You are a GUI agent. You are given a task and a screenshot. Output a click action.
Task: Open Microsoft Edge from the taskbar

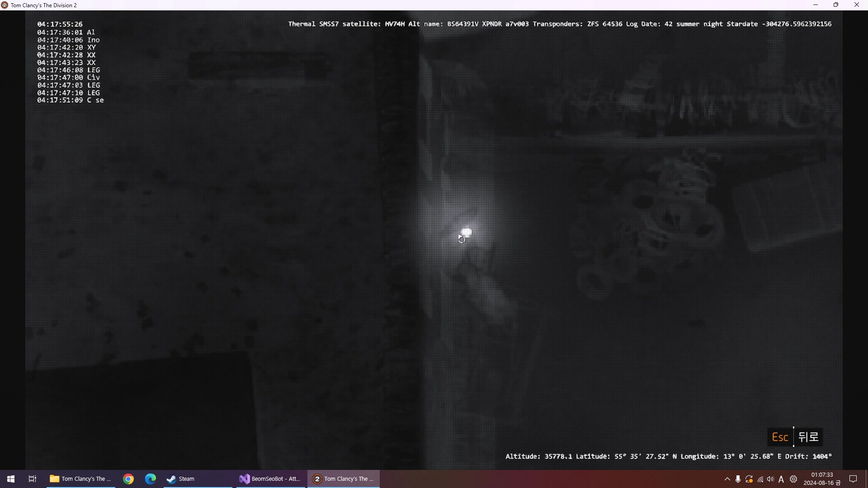pyautogui.click(x=151, y=479)
